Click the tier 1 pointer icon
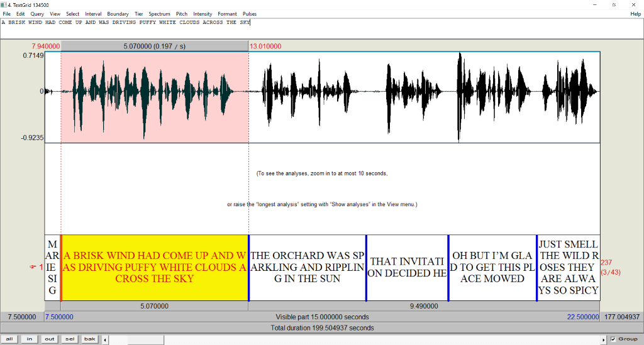The image size is (644, 345). (x=33, y=267)
